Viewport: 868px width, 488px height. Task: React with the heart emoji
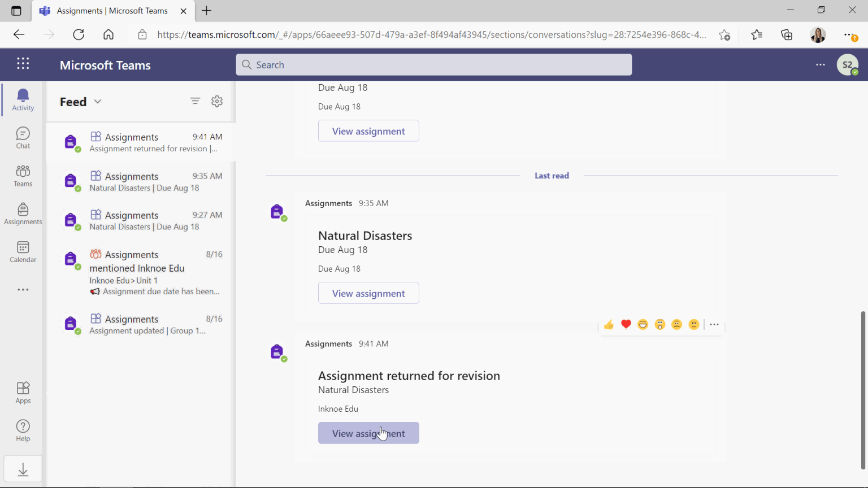click(626, 324)
